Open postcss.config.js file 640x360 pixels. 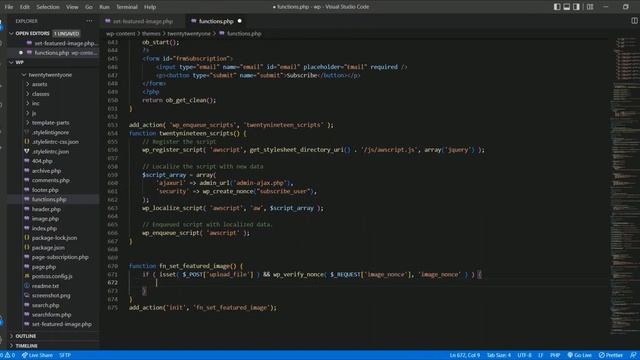pyautogui.click(x=53, y=276)
